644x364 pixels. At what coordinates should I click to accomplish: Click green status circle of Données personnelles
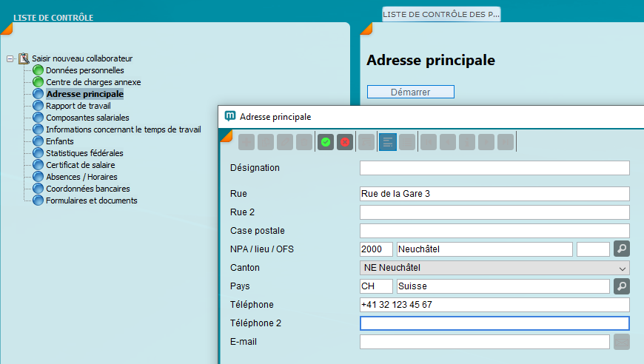click(38, 70)
